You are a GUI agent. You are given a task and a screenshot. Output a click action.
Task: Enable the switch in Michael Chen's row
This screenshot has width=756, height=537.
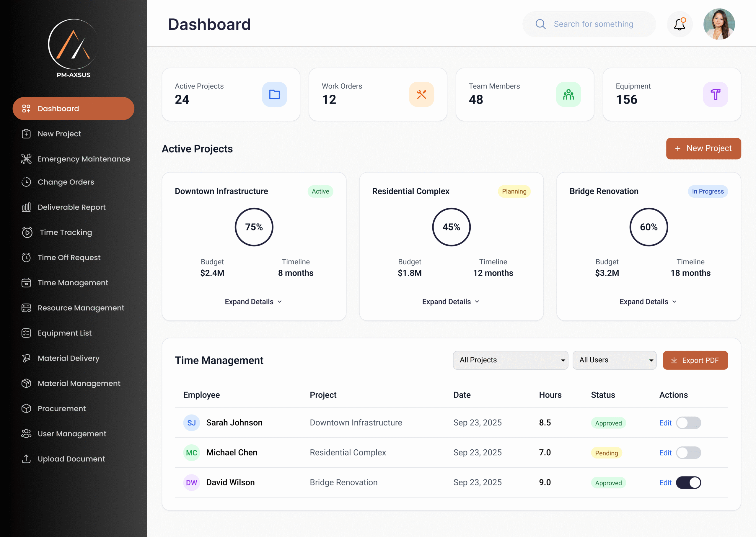coord(688,453)
